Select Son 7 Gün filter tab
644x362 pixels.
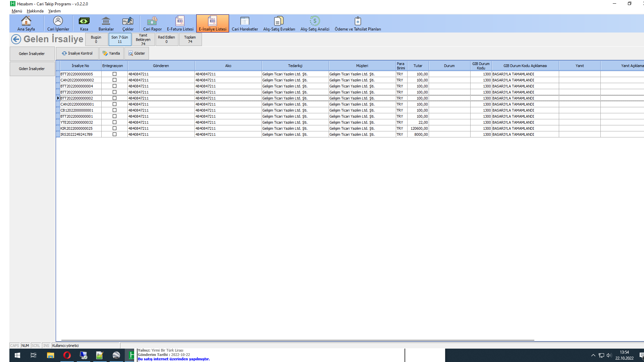coord(120,39)
